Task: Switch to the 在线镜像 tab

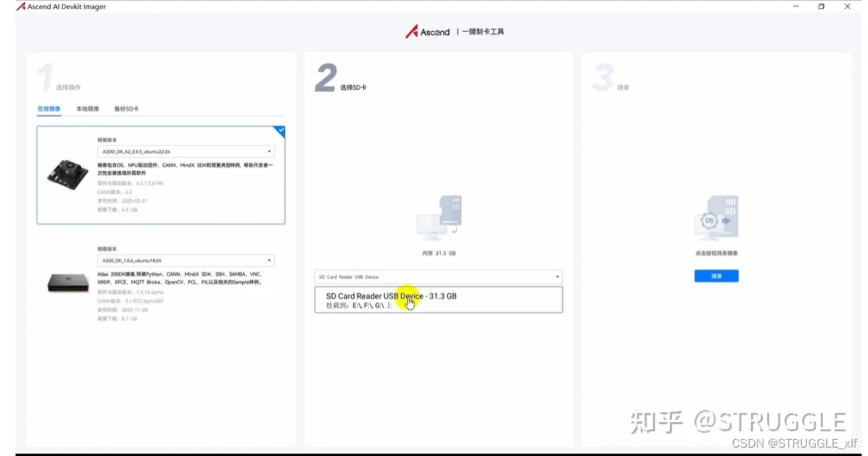Action: (49, 109)
